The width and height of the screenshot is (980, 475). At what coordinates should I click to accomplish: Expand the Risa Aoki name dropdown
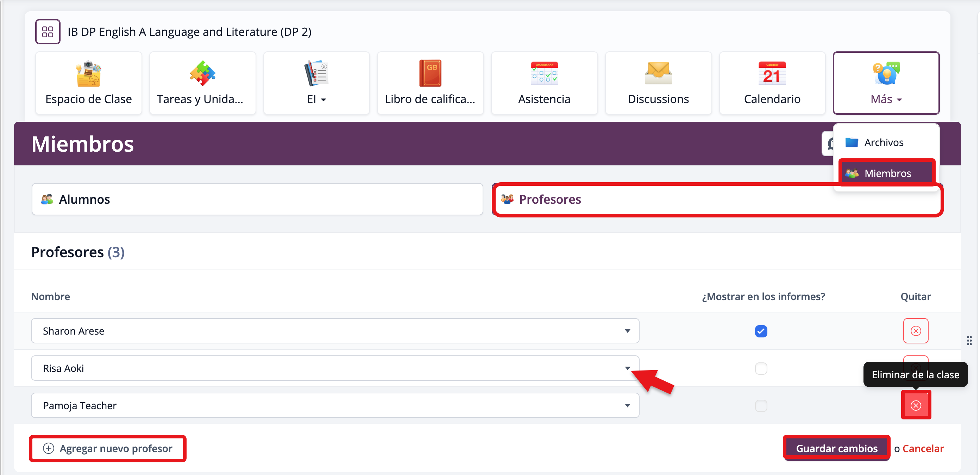click(x=627, y=368)
